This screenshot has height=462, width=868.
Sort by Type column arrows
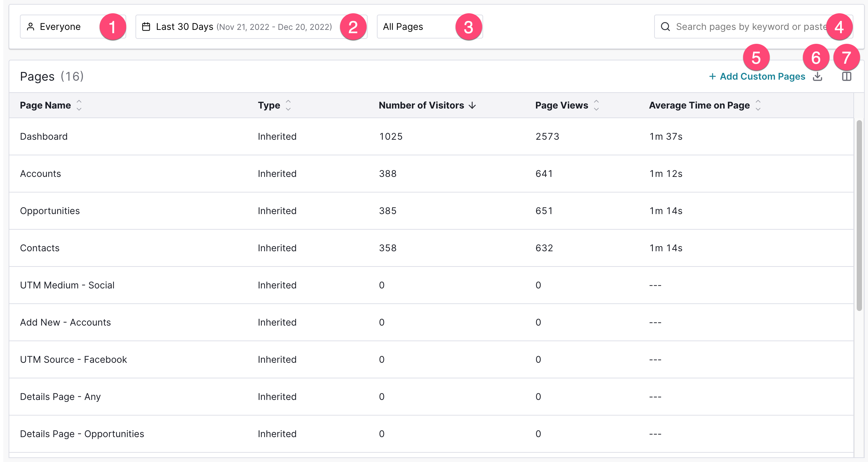288,105
